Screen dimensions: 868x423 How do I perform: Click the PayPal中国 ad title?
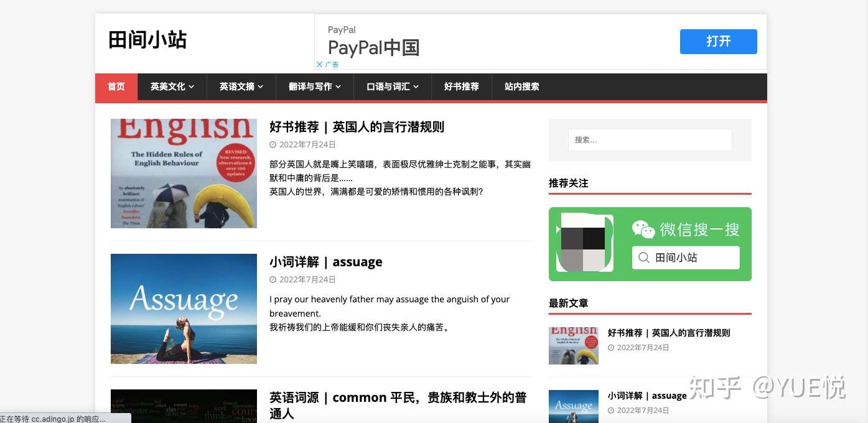tap(374, 48)
